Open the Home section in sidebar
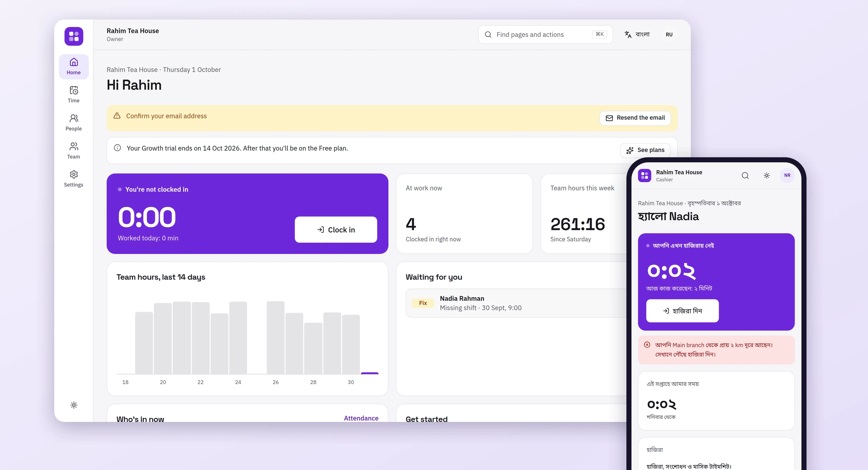Image resolution: width=868 pixels, height=470 pixels. tap(74, 67)
